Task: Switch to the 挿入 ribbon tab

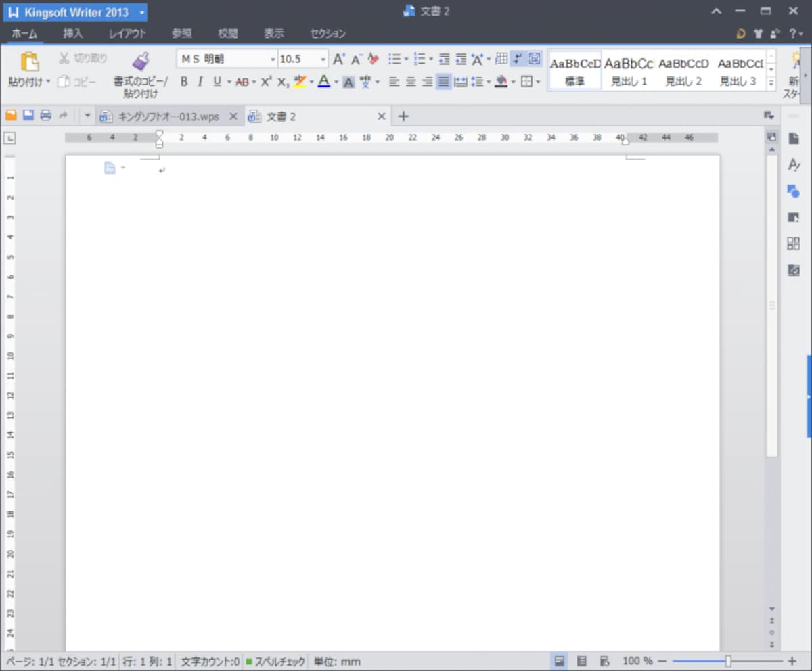Action: coord(73,33)
